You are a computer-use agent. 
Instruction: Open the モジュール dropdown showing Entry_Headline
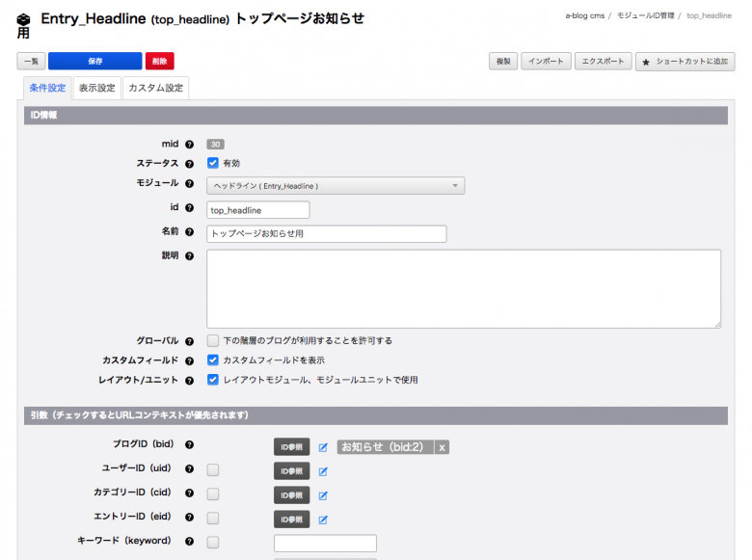click(336, 186)
